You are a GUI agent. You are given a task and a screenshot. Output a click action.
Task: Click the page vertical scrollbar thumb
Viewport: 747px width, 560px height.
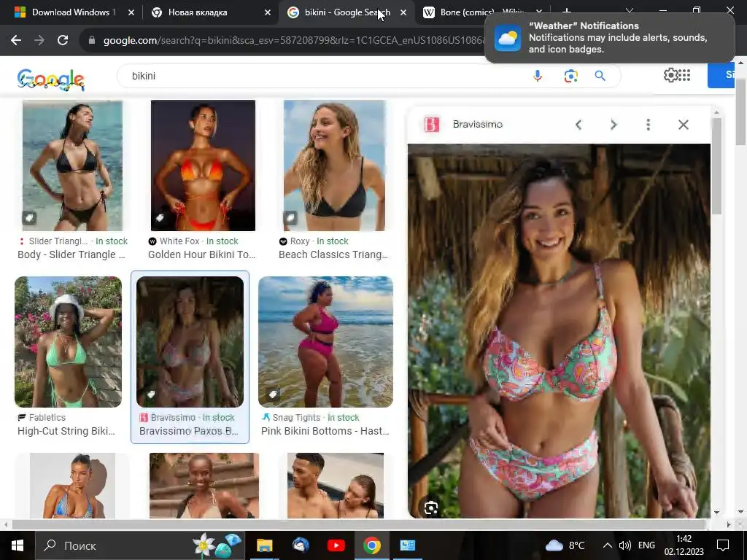point(740,112)
